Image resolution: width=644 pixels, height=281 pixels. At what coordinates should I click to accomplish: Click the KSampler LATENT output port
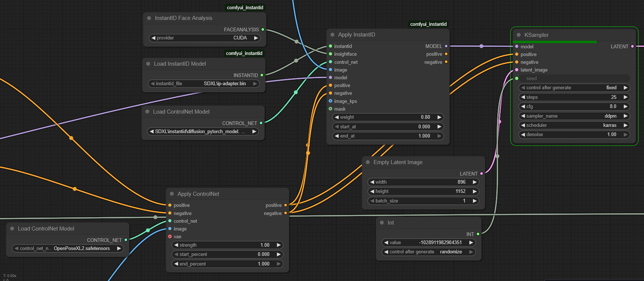(632, 46)
